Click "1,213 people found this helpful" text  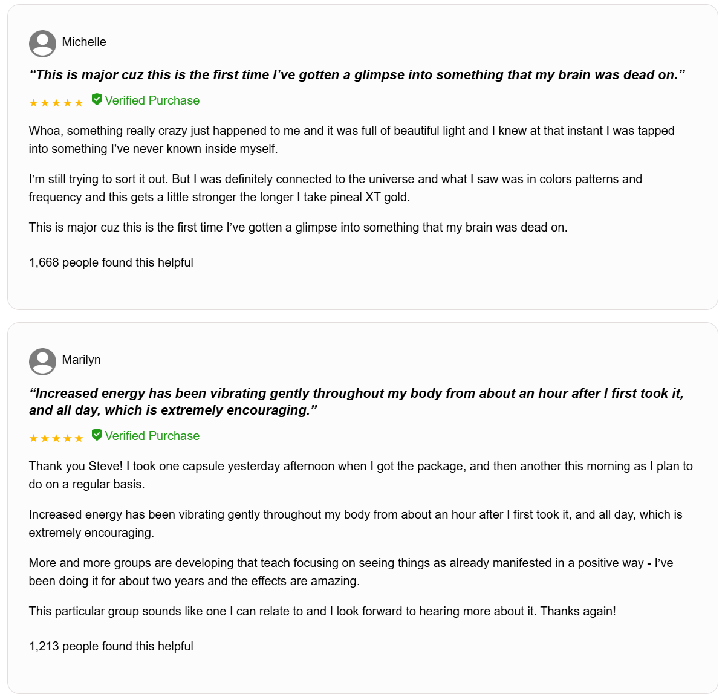[x=111, y=646]
